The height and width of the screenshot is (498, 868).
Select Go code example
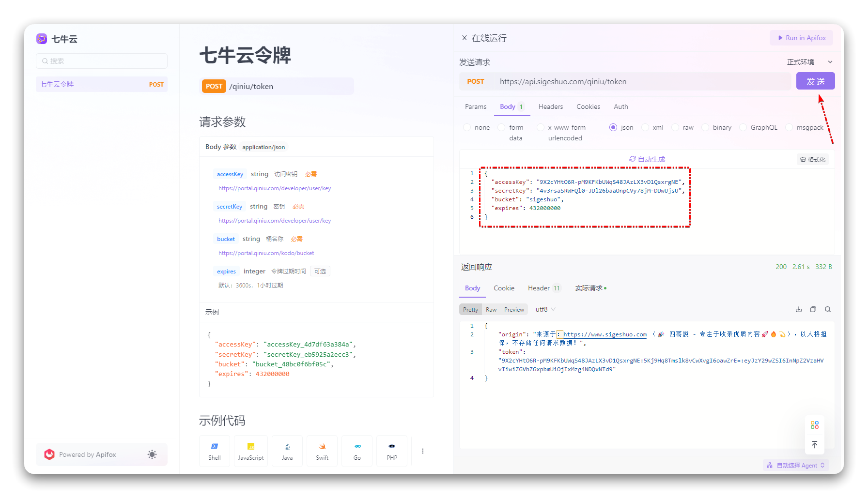coord(357,451)
